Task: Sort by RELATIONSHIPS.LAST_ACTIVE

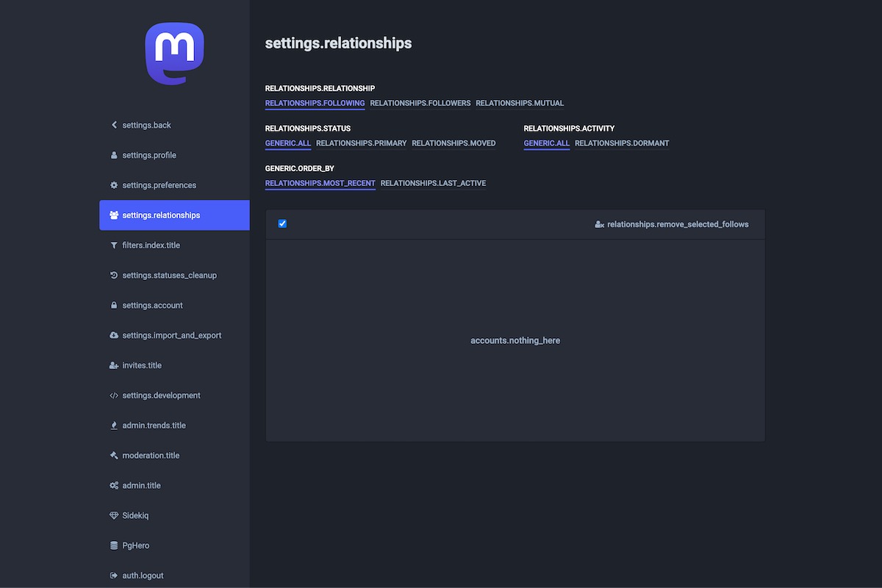Action: (x=433, y=183)
